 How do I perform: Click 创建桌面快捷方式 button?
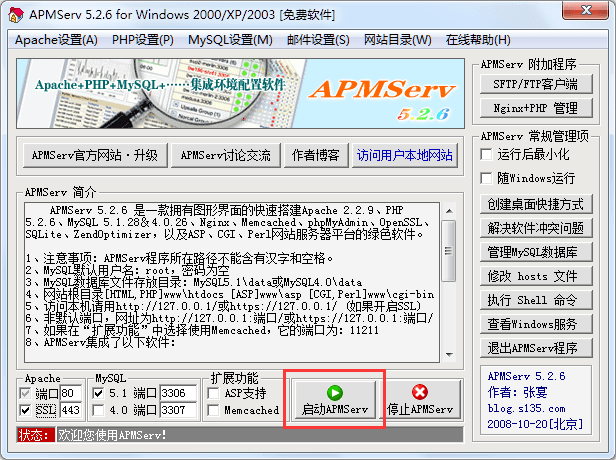click(x=536, y=204)
